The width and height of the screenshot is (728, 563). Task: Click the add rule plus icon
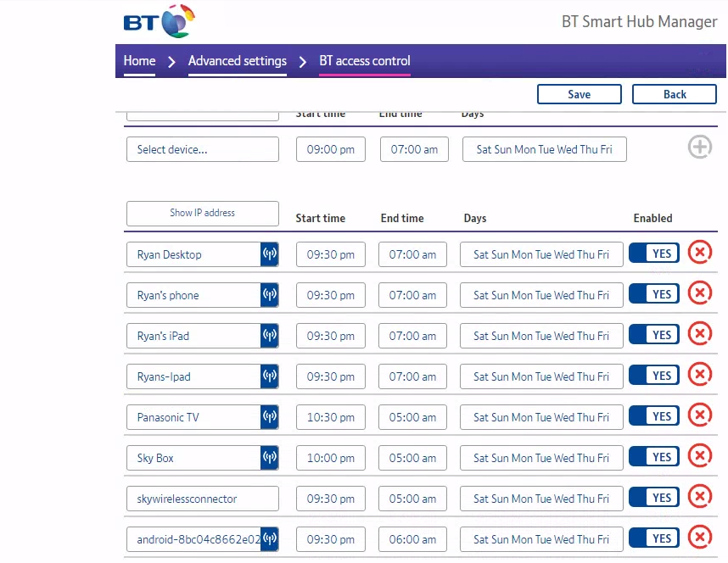coord(700,148)
